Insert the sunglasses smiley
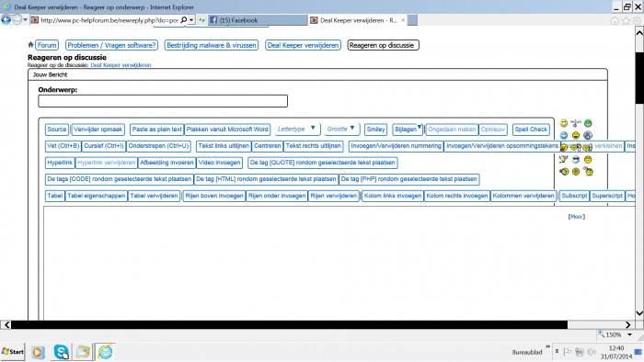The image size is (644, 362). click(576, 160)
